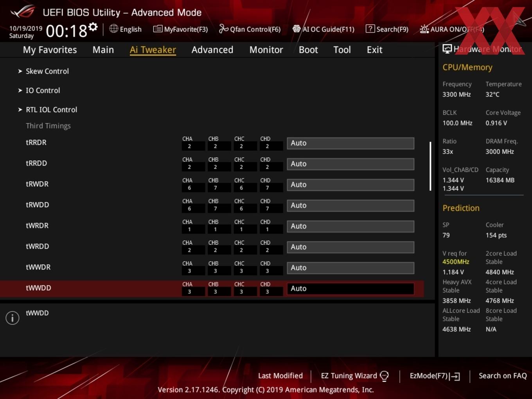
Task: Switch to Main tab
Action: [103, 50]
